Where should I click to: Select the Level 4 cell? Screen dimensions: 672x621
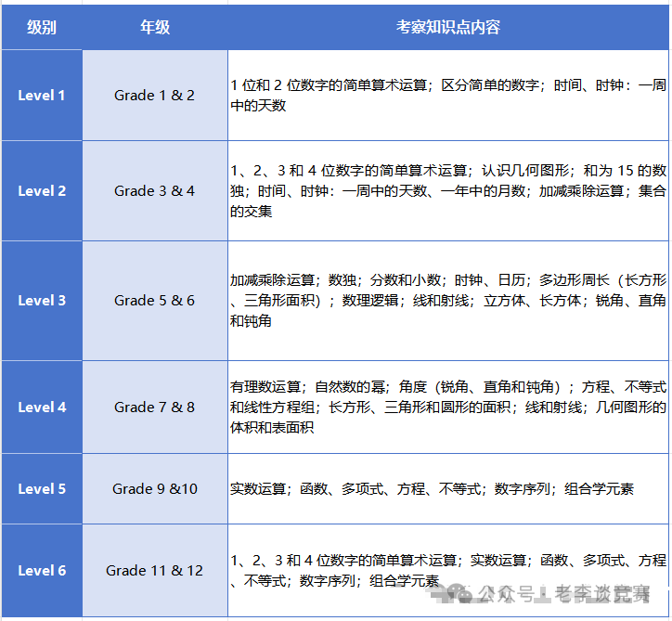(x=42, y=408)
